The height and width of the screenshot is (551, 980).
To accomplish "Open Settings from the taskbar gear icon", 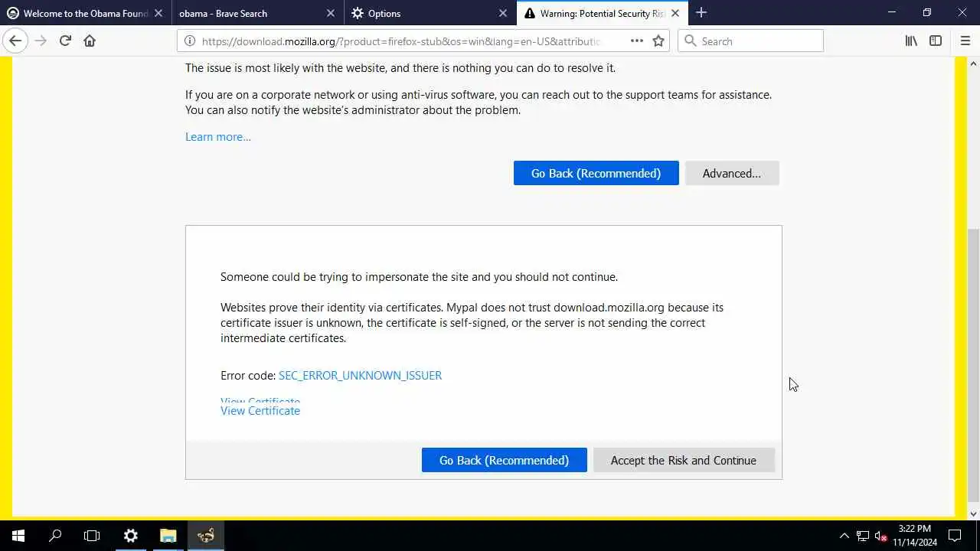I will [x=130, y=536].
